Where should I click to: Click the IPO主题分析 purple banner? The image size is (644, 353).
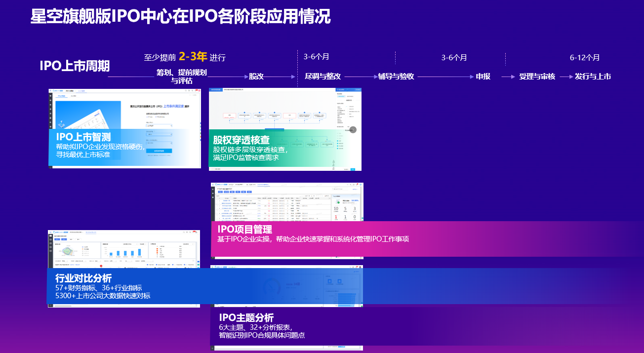[346, 326]
